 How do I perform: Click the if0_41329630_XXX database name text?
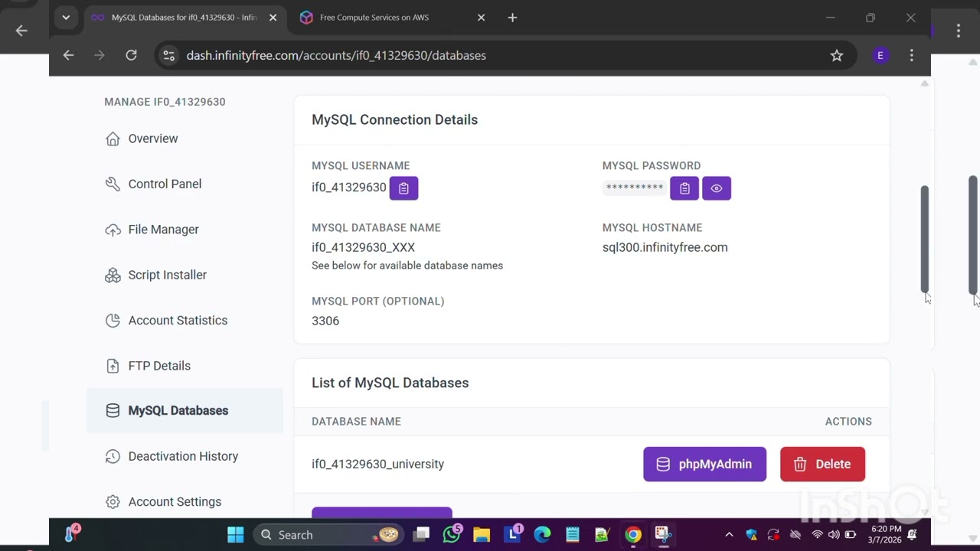pos(363,247)
